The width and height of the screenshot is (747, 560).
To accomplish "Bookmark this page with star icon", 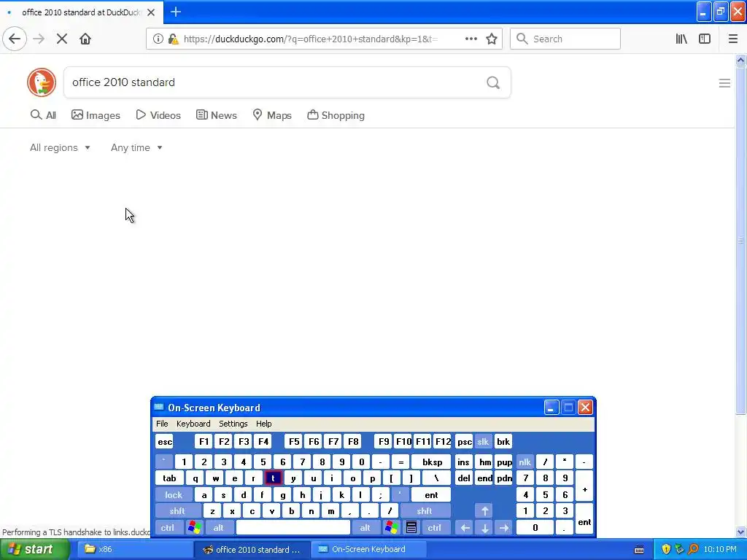I will click(x=492, y=39).
